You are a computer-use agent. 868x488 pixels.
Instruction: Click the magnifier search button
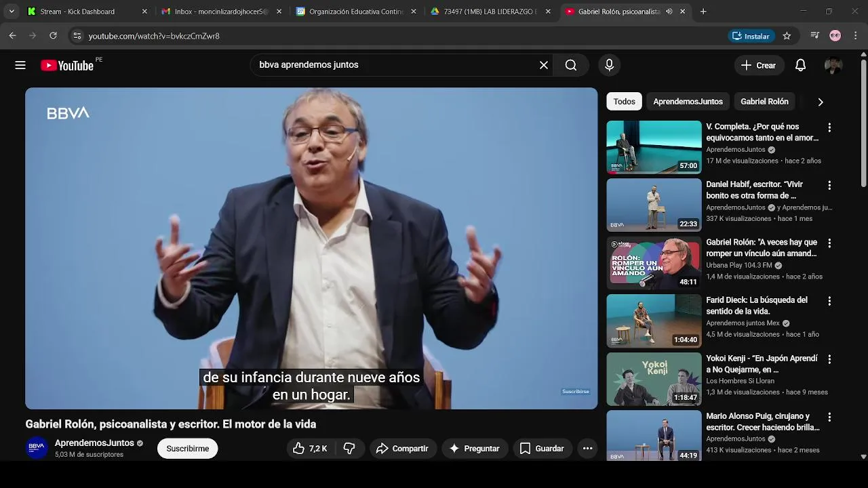(x=571, y=65)
